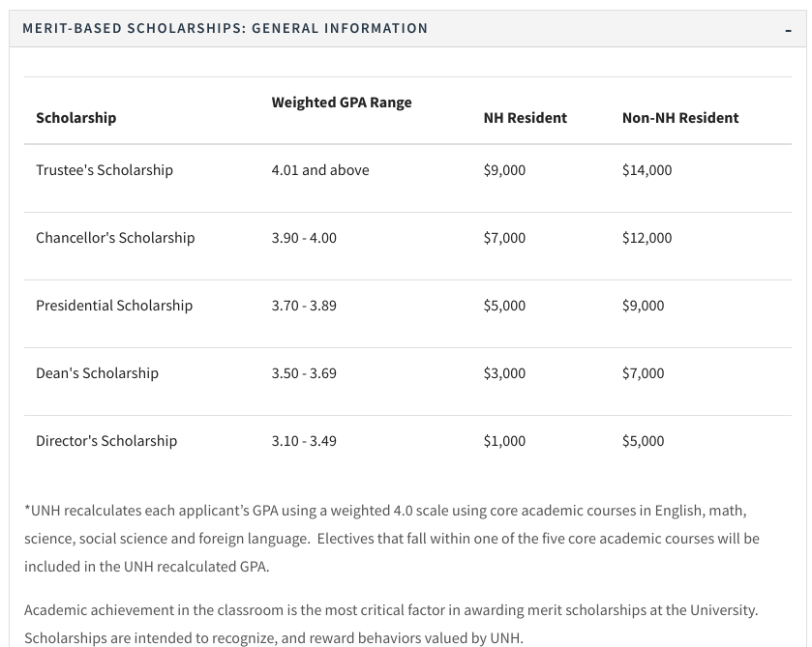Collapse the merit-based scholarships section via minus icon
Image resolution: width=812 pixels, height=647 pixels.
pyautogui.click(x=789, y=30)
